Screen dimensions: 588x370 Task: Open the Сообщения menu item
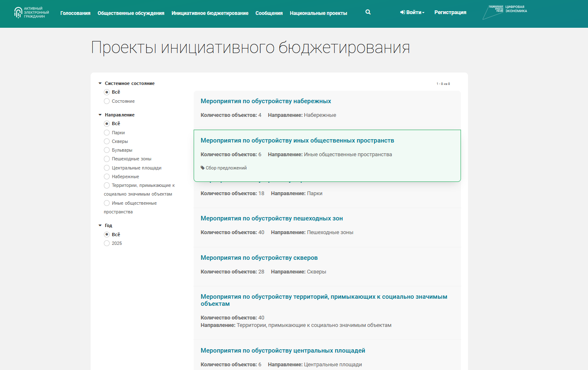269,13
